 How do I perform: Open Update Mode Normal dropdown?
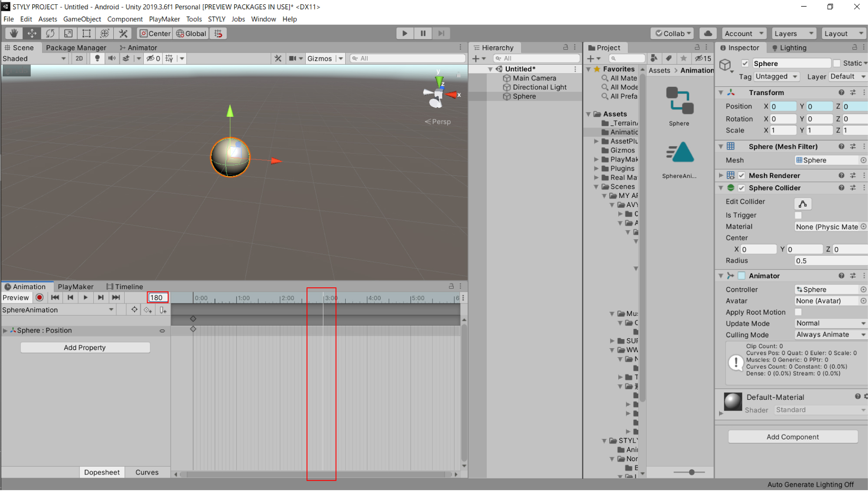point(831,323)
